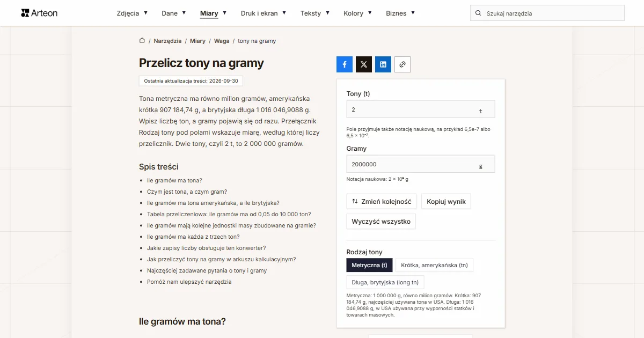Click the Arteon logo

coord(39,13)
